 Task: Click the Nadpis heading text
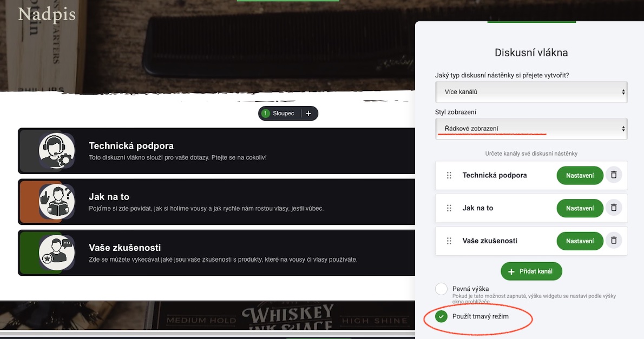tap(47, 15)
